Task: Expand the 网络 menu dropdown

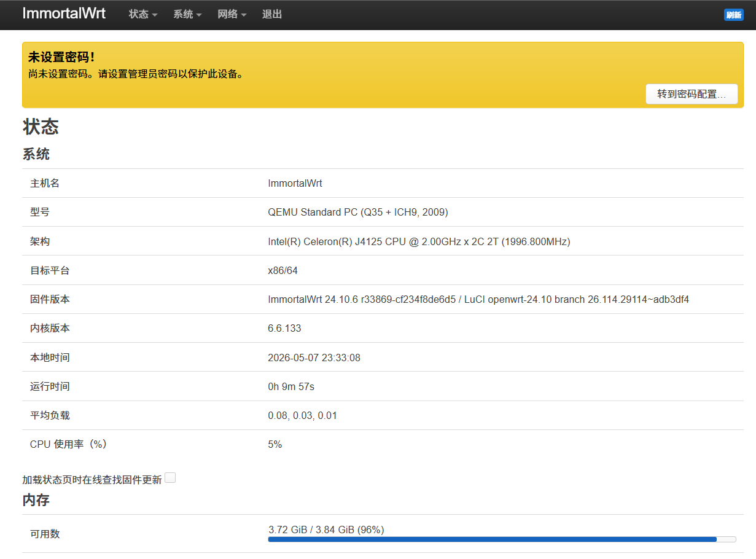Action: click(x=232, y=14)
